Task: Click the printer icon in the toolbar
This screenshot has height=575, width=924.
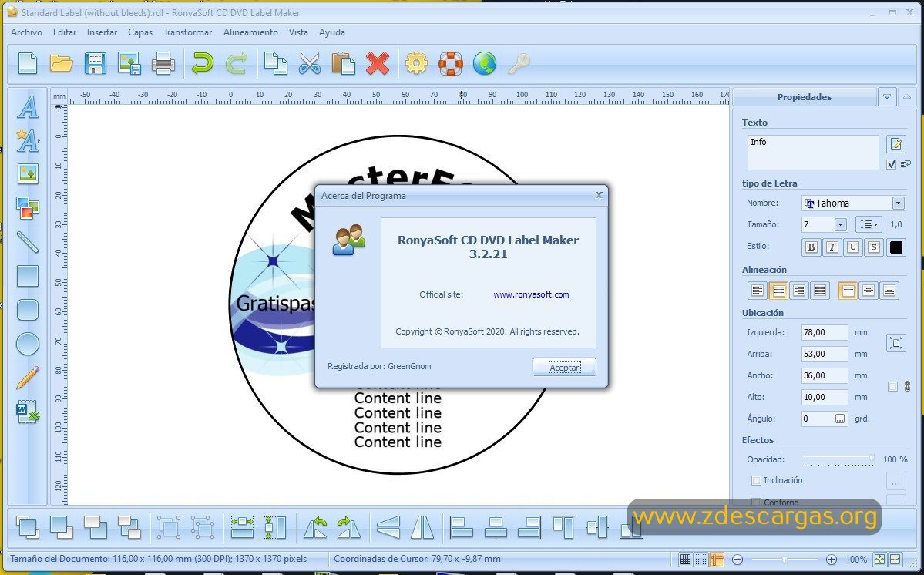Action: pyautogui.click(x=163, y=63)
